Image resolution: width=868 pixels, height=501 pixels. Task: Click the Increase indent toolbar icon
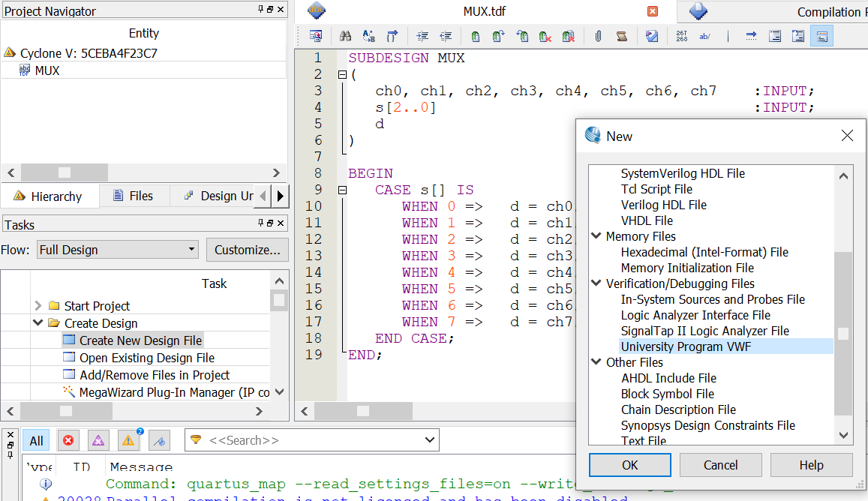coord(422,37)
